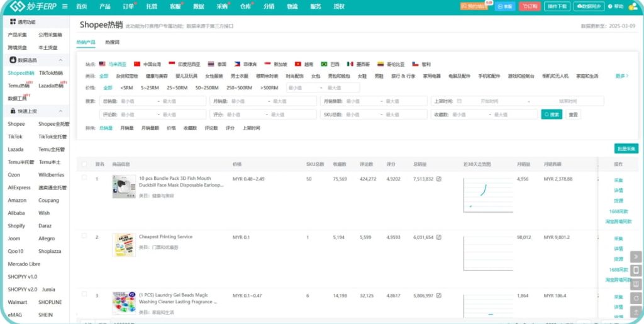Switch to the 热搜词 tab
This screenshot has width=644, height=324.
pos(112,42)
